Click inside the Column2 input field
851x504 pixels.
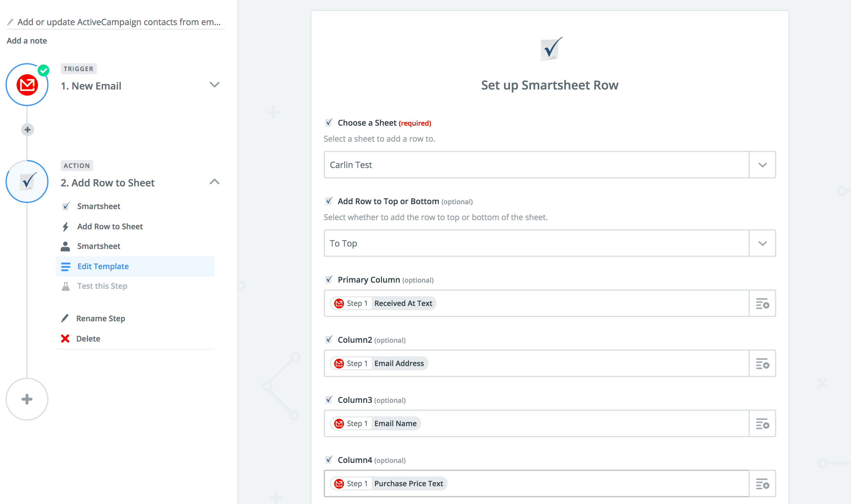(x=536, y=363)
